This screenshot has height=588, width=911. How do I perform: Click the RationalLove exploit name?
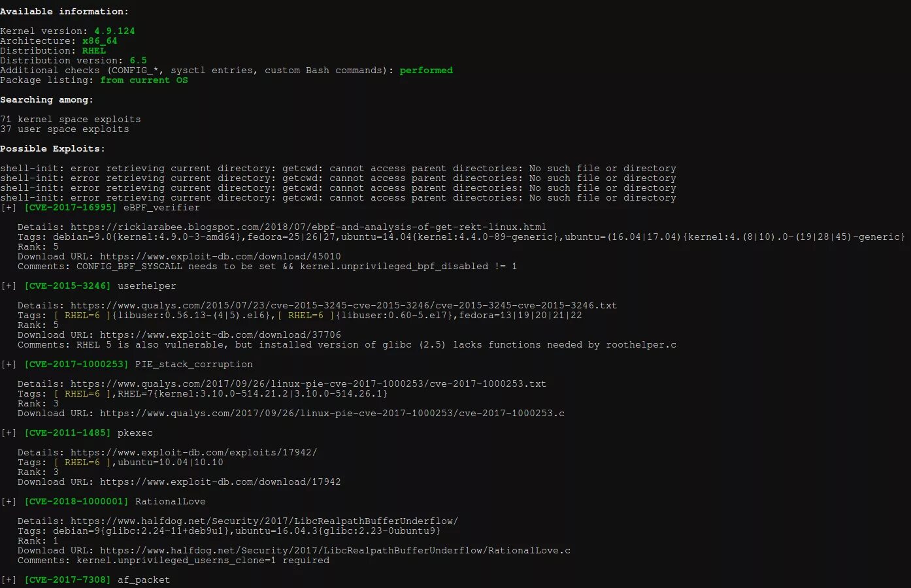point(171,501)
